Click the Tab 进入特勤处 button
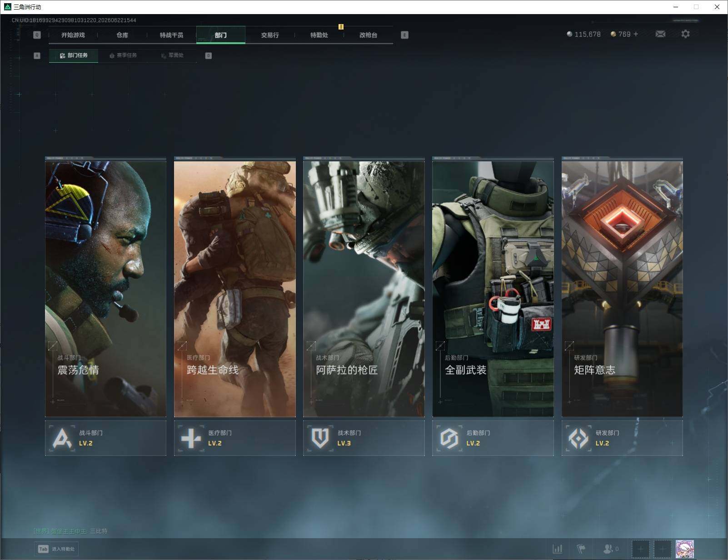728x560 pixels. (x=56, y=549)
